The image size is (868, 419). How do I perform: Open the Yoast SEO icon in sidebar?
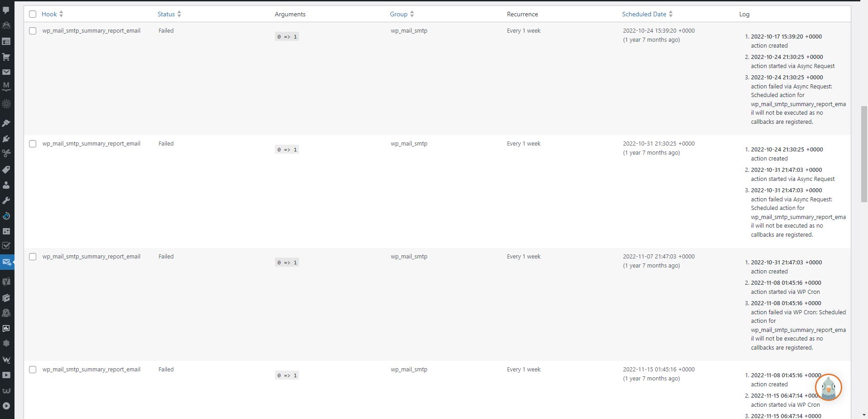pyautogui.click(x=6, y=281)
